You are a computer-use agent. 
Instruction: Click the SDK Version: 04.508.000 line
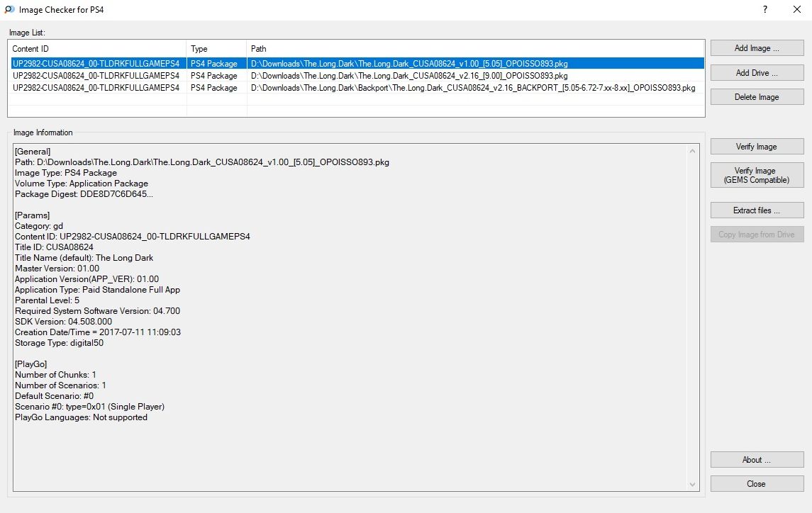point(63,322)
